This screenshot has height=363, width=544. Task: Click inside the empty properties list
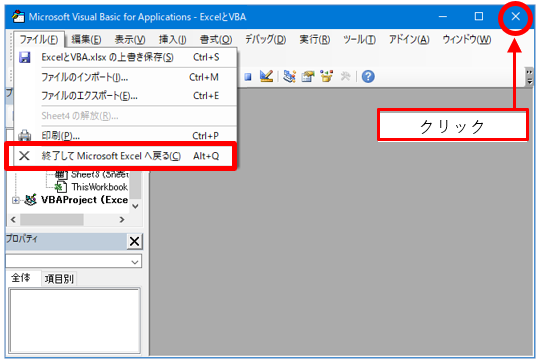pyautogui.click(x=75, y=320)
